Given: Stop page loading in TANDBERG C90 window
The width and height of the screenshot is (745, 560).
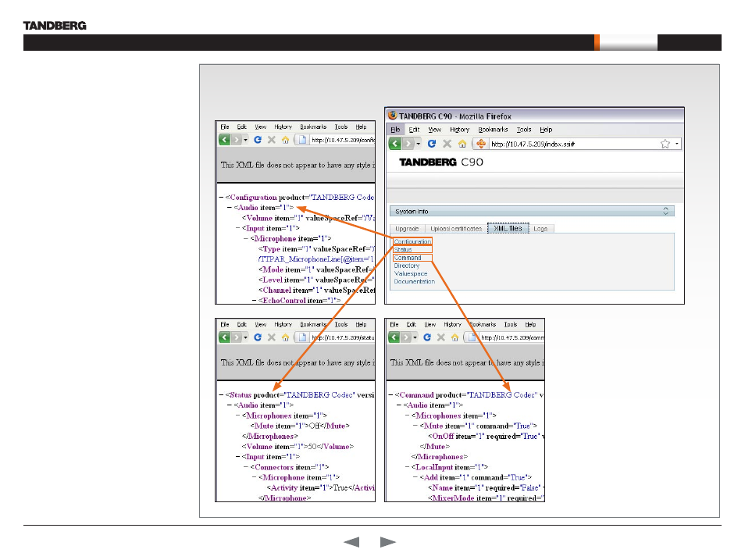Looking at the screenshot, I should pos(447,144).
